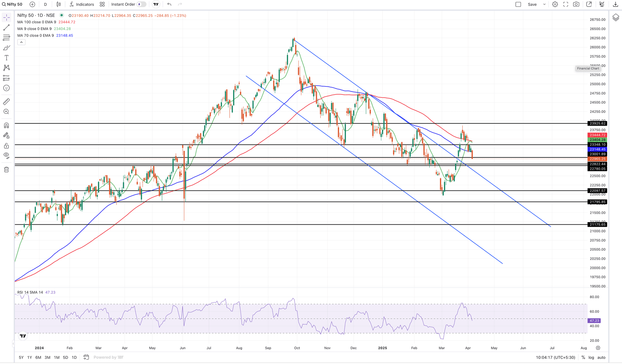
Task: Click the 21175.65 horizontal line price label
Action: (597, 224)
